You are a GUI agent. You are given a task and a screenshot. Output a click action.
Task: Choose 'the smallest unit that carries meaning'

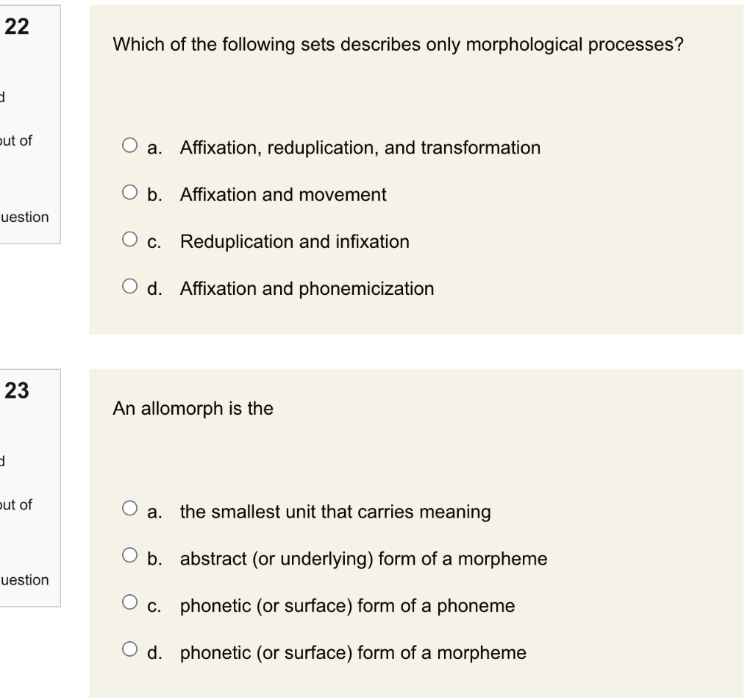point(130,507)
